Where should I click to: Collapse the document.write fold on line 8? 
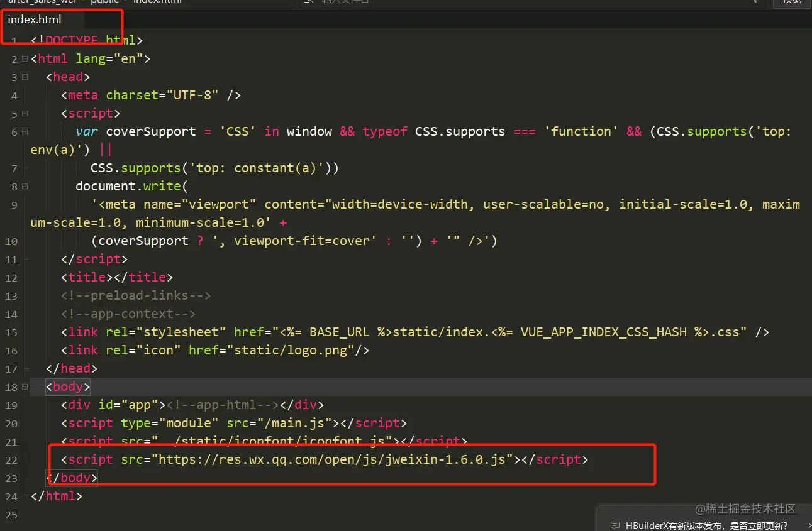(x=25, y=187)
